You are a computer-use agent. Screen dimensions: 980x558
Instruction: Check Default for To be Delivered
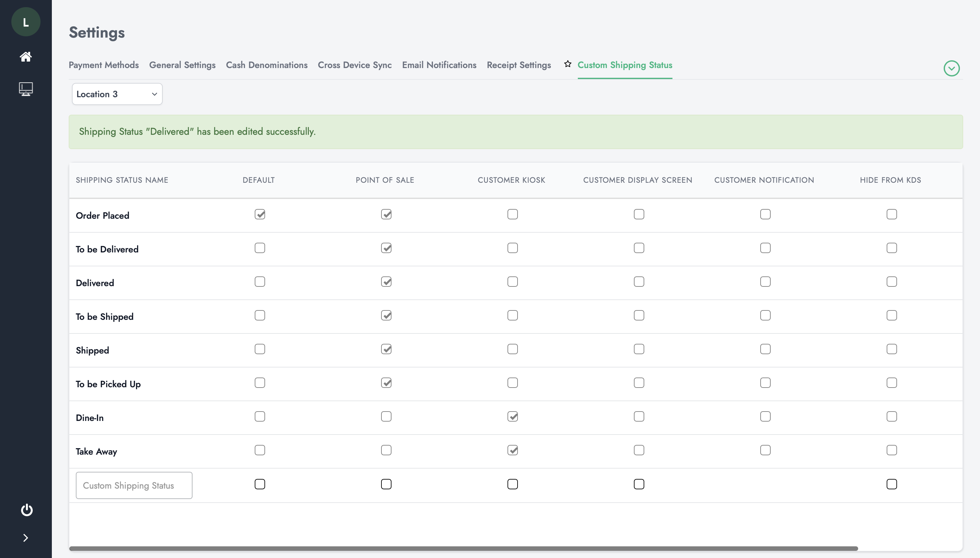260,248
